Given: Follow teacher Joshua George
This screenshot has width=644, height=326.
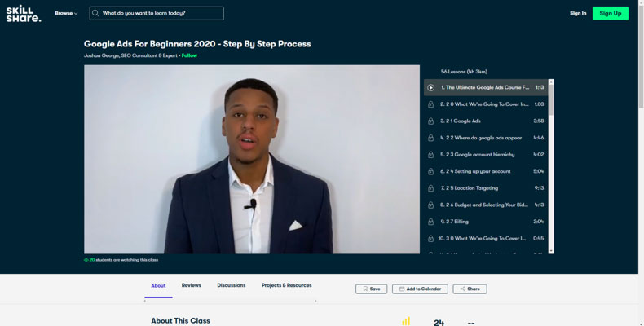Looking at the screenshot, I should click(189, 55).
